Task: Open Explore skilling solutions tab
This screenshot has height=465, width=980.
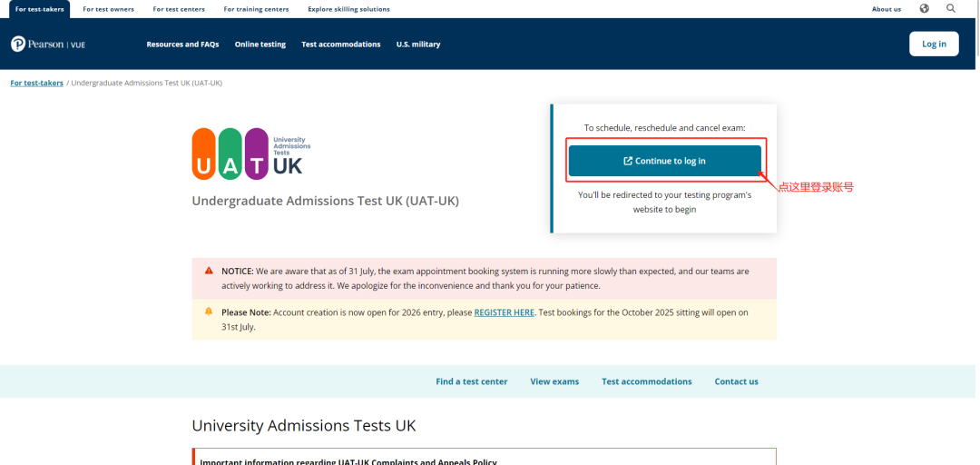Action: click(348, 9)
